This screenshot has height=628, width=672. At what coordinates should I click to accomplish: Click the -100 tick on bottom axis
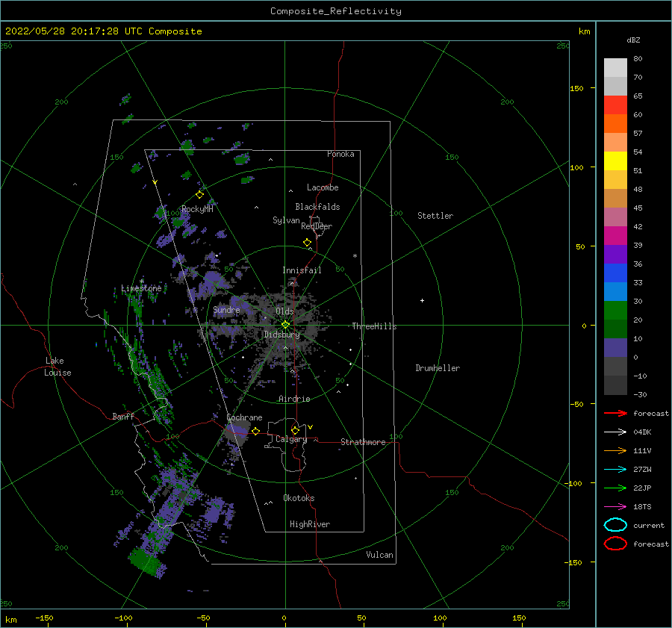(123, 618)
